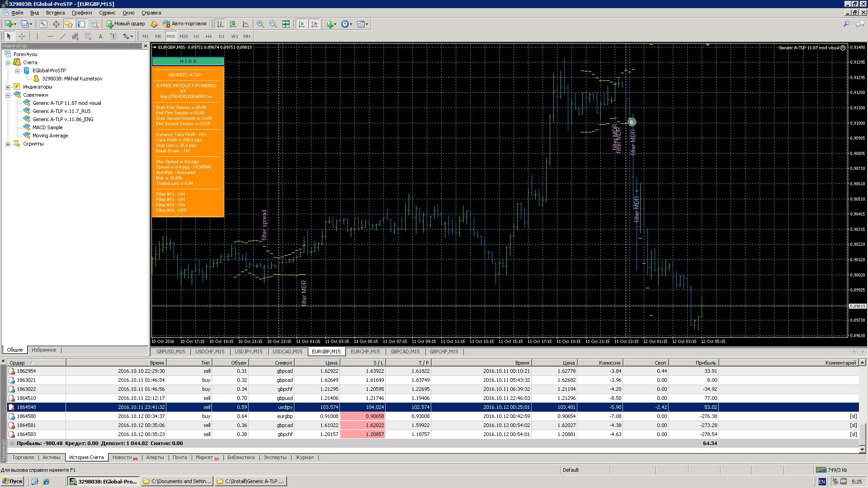The image size is (868, 488).
Task: Switch to GBPUSD,M15 chart tab
Action: 170,352
